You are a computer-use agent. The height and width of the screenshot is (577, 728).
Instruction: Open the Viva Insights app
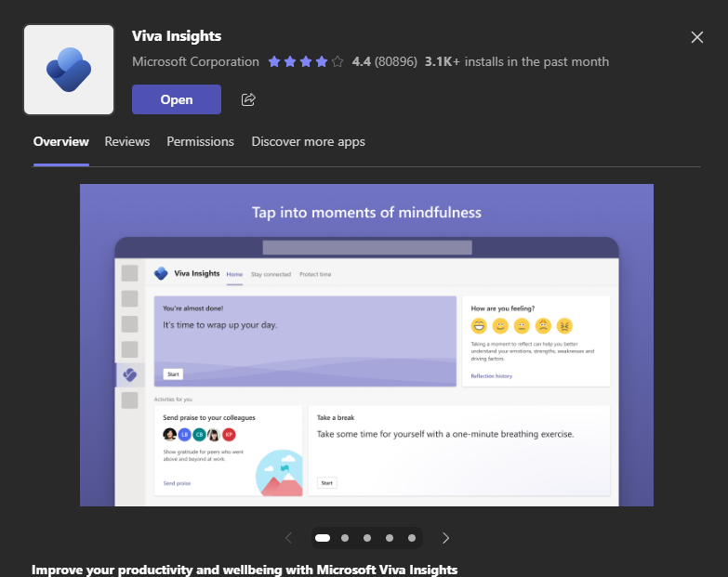177,99
